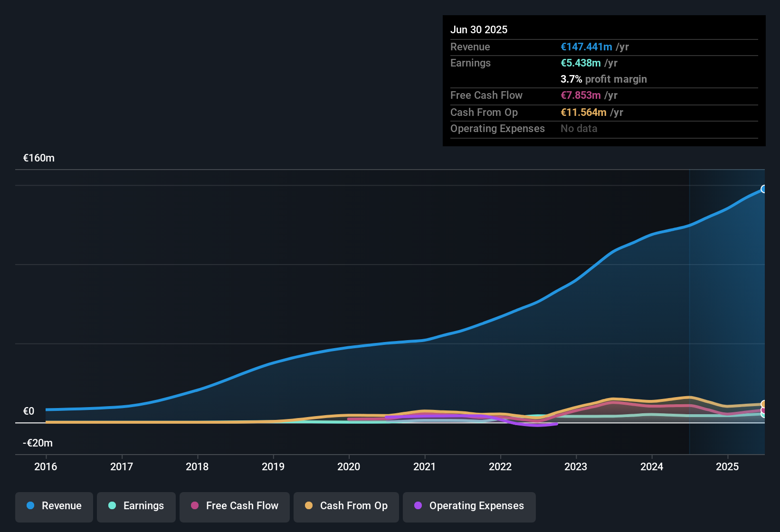Click the 2025 label on the x-axis
Viewport: 780px width, 532px height.
tap(727, 467)
